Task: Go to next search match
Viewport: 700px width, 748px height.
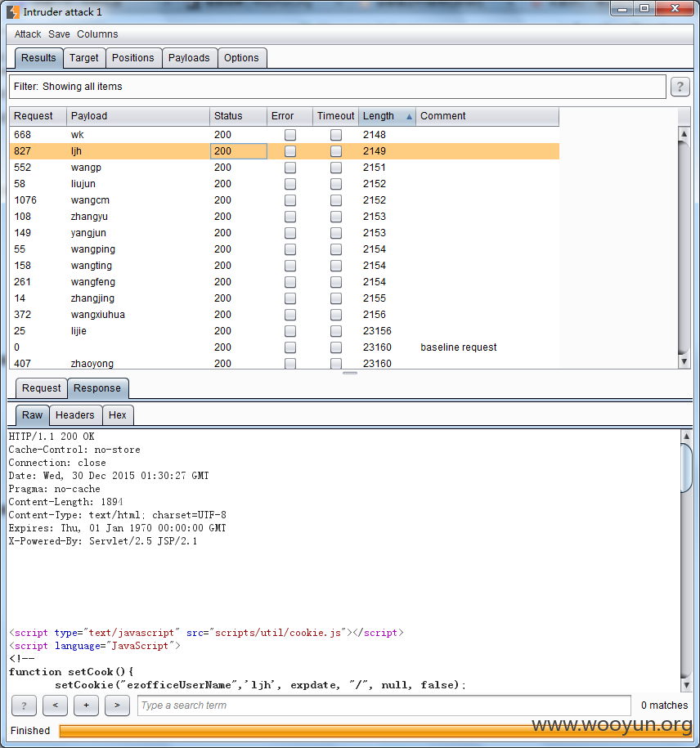Action: [118, 705]
